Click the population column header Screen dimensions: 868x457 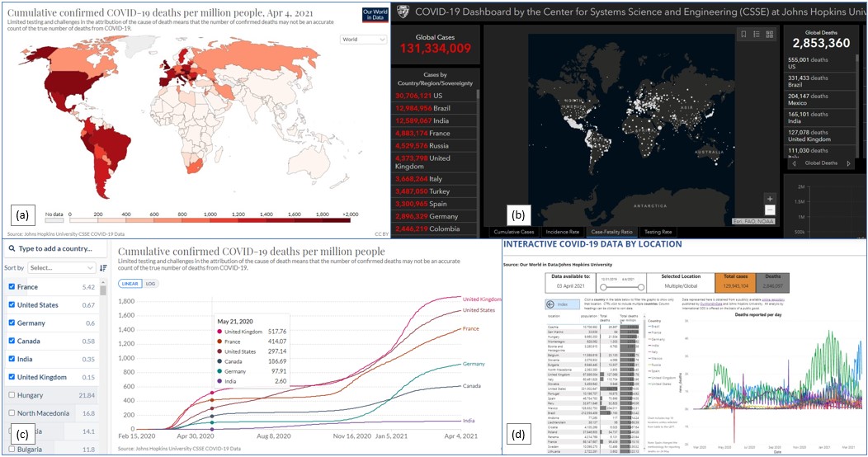(590, 316)
